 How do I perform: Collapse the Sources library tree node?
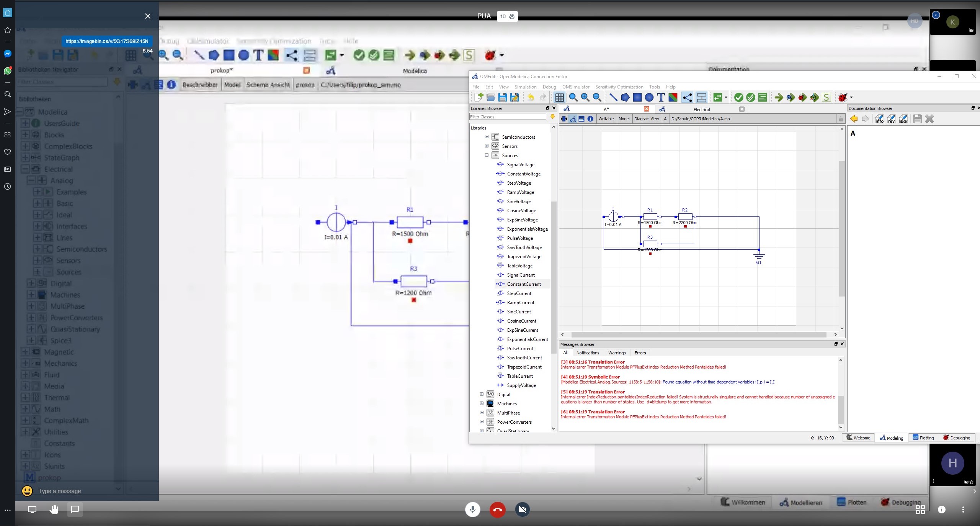pos(487,155)
